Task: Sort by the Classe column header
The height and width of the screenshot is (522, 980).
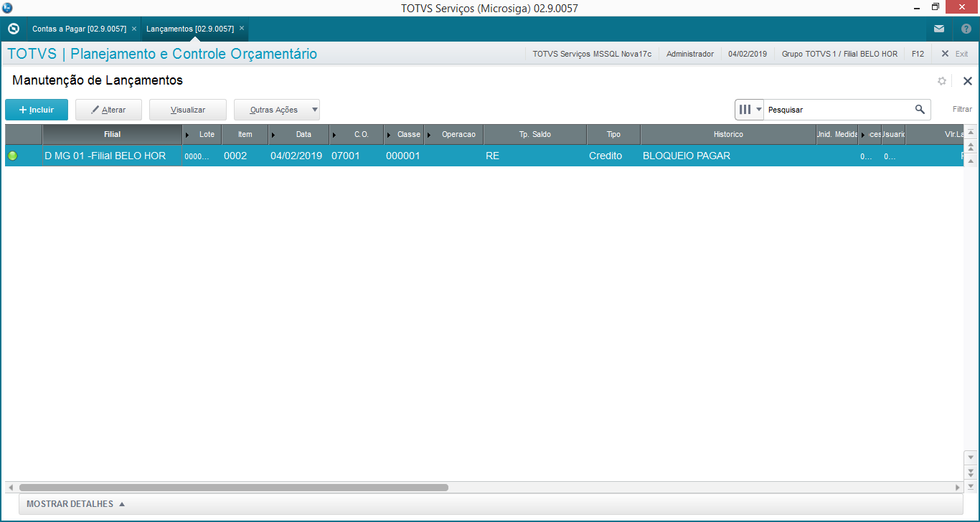Action: coord(404,135)
